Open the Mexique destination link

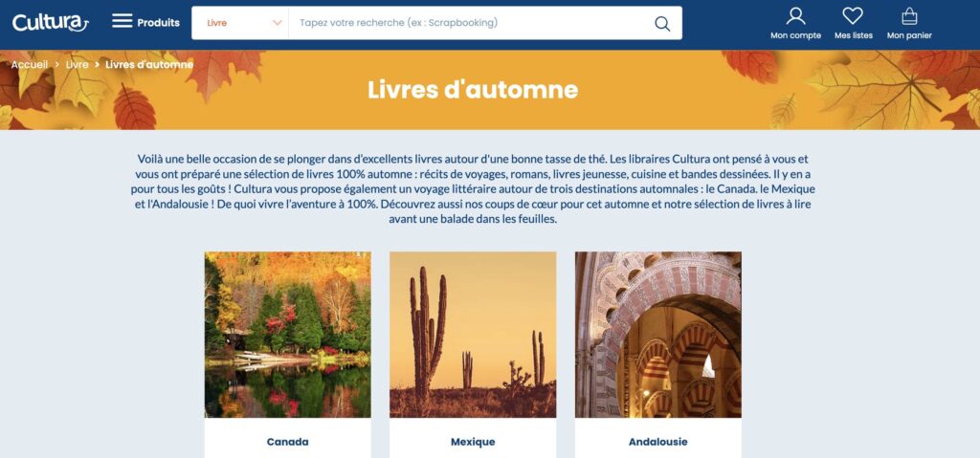(473, 442)
